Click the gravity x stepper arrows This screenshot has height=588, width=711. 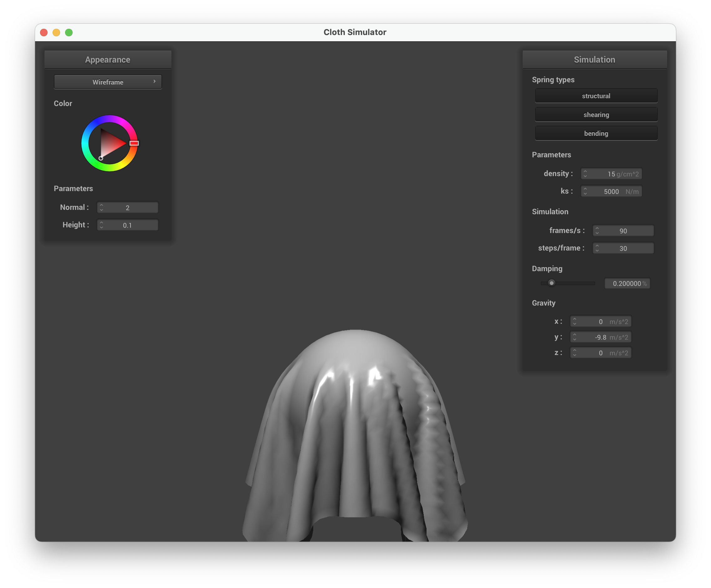click(574, 322)
